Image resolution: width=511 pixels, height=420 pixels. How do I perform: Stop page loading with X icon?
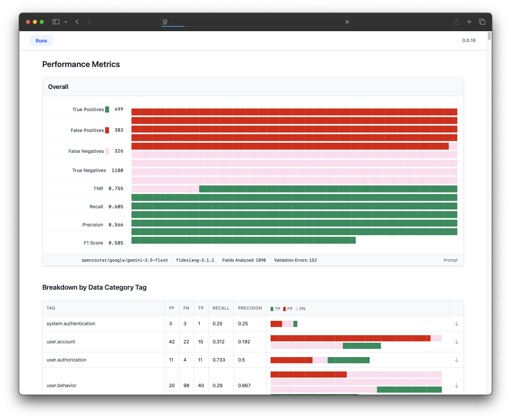tap(347, 22)
